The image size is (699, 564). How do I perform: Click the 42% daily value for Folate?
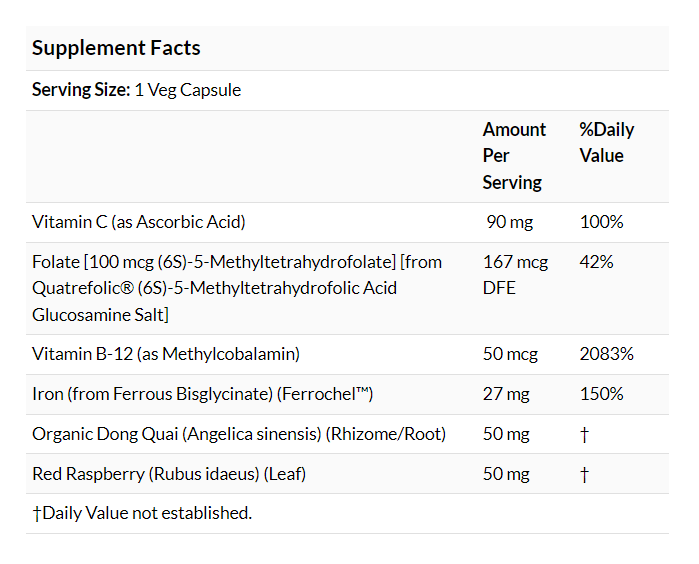[596, 262]
